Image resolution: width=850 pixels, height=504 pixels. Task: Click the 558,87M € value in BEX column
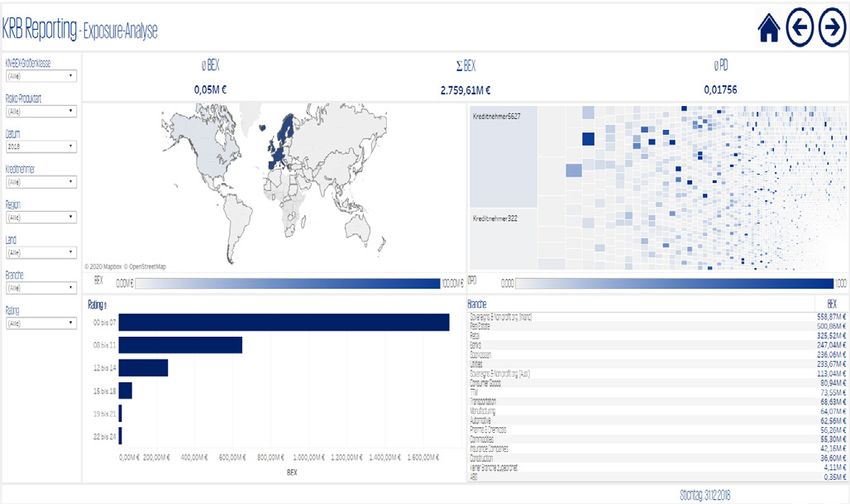coord(832,316)
